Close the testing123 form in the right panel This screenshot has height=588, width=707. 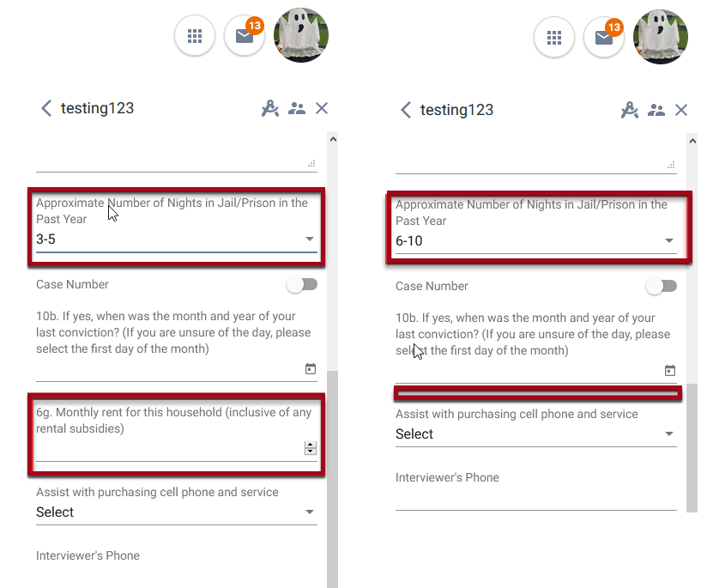click(681, 110)
